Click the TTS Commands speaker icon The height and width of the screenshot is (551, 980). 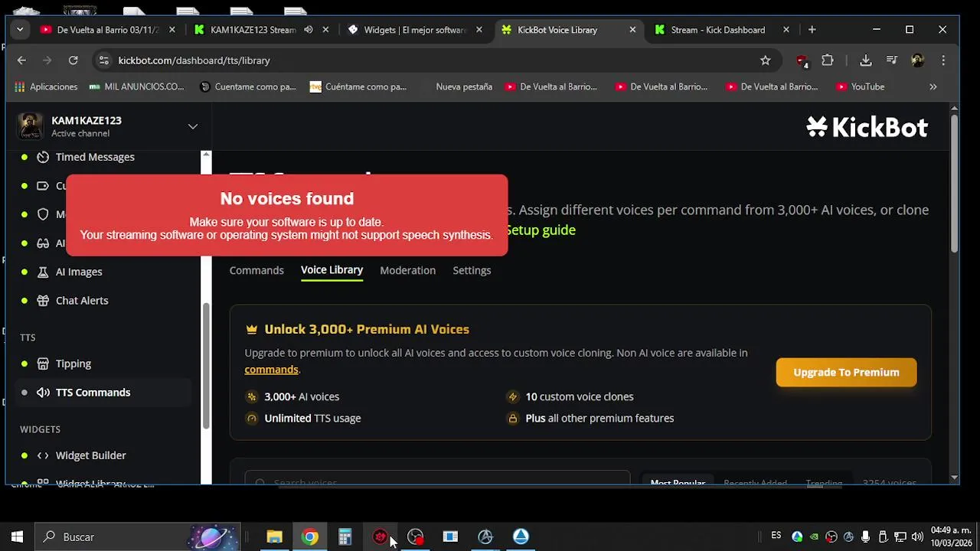click(43, 393)
